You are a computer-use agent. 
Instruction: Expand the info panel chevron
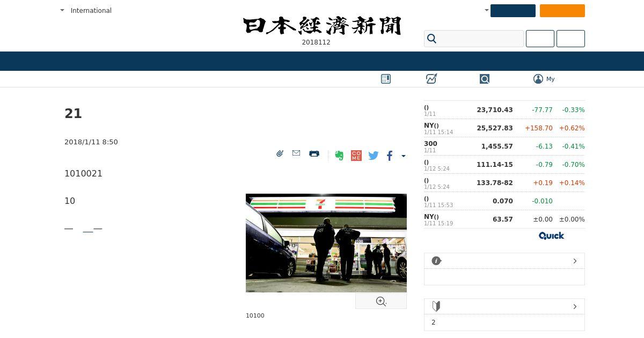point(575,261)
